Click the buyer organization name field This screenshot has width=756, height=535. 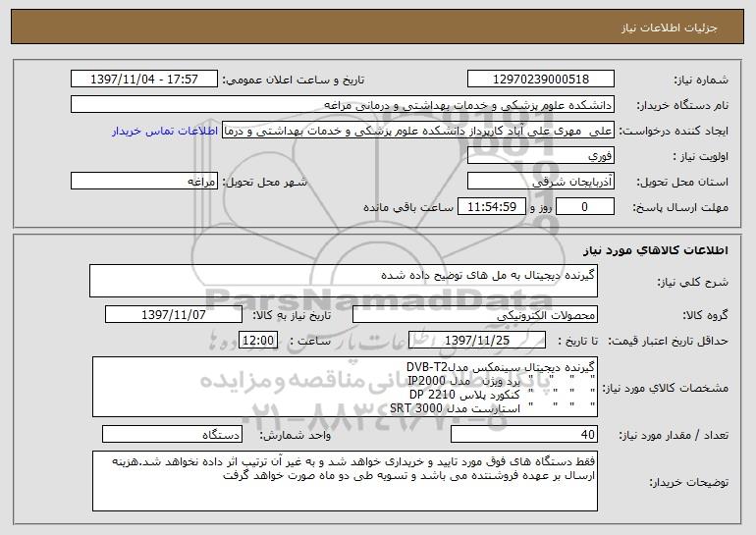[x=343, y=104]
